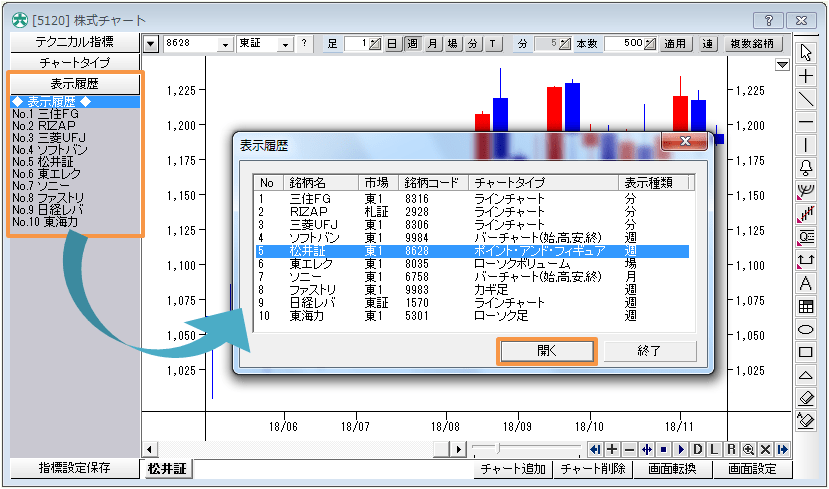This screenshot has width=829, height=489.
Task: Toggle the 場 session period button
Action: click(453, 43)
